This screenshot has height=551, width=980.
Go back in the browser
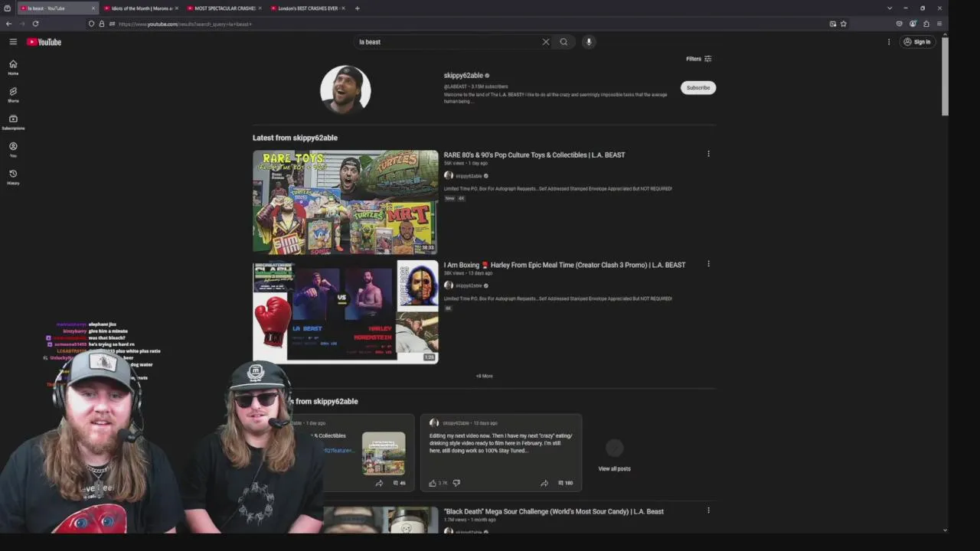click(9, 24)
